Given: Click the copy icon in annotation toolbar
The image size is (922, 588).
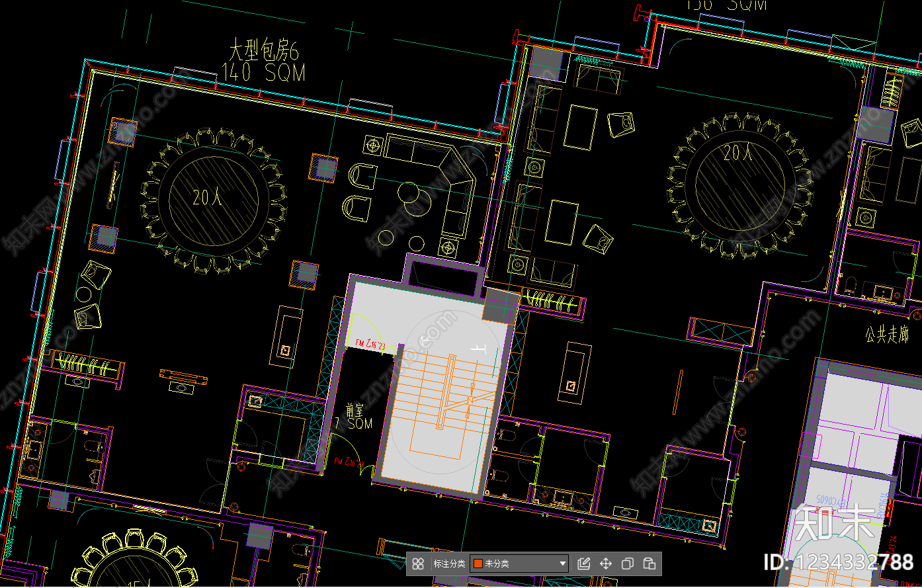Looking at the screenshot, I should coord(628,564).
